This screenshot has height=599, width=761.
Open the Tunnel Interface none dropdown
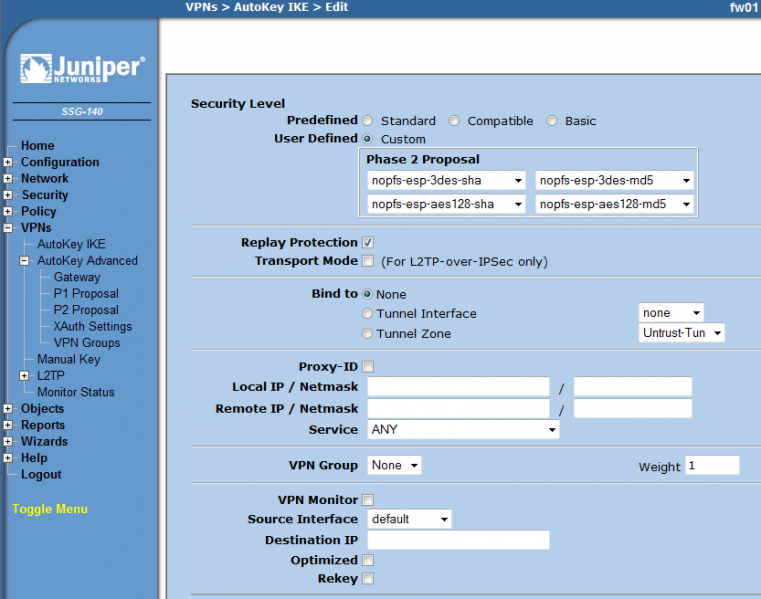pyautogui.click(x=671, y=313)
